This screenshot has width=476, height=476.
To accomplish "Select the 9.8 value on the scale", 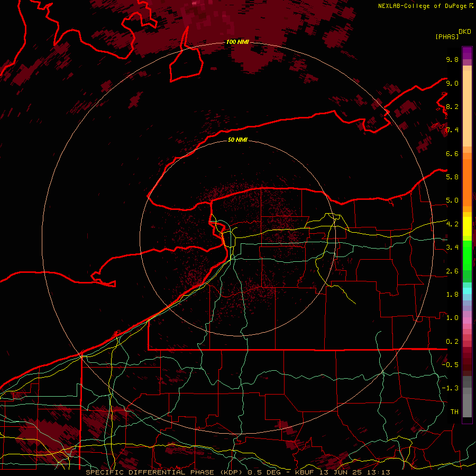I will (x=452, y=59).
